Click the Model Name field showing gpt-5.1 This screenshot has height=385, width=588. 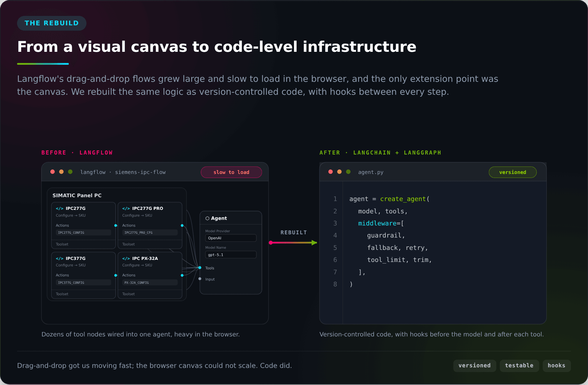click(231, 255)
